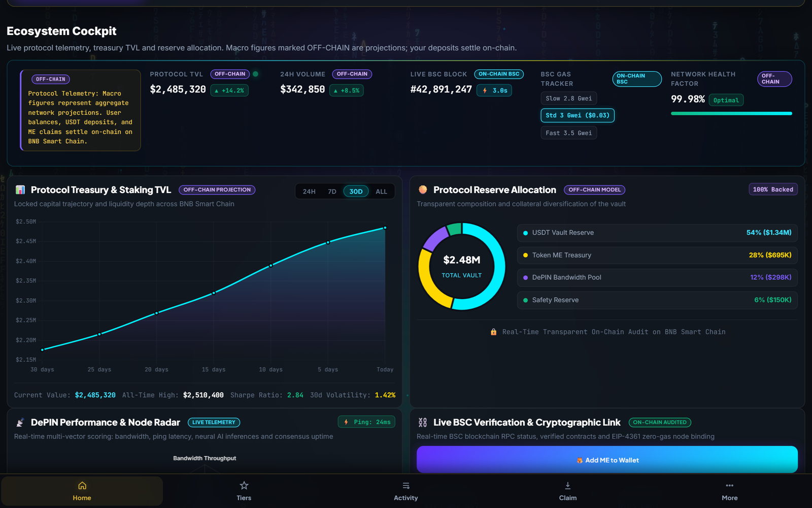Click the green live dot beside Protocol TVL
Viewport: 812px width, 508px height.
point(256,74)
